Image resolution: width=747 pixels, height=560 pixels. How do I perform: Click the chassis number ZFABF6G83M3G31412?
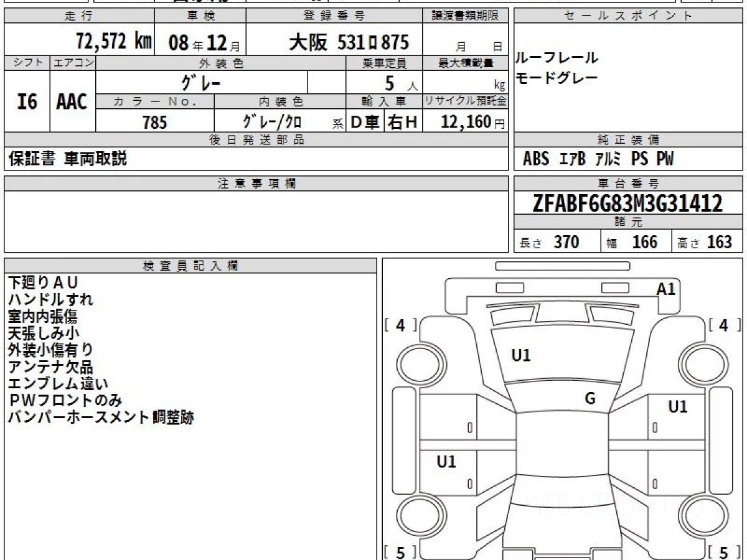coord(628,203)
